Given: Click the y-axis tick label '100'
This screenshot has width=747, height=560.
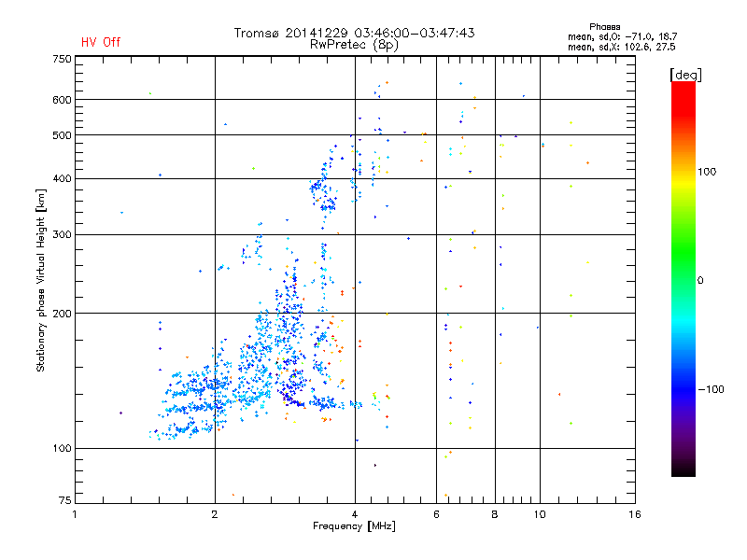Looking at the screenshot, I should point(62,449).
